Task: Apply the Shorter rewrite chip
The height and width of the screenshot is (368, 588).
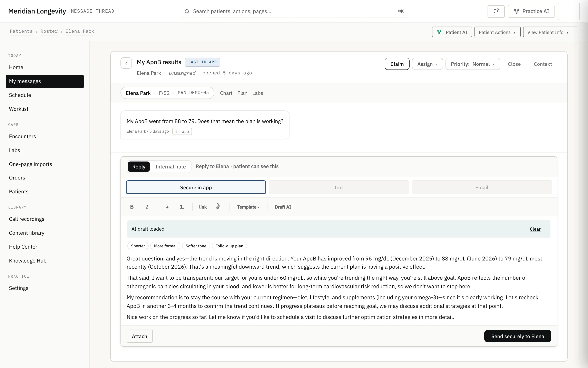Action: [x=138, y=246]
